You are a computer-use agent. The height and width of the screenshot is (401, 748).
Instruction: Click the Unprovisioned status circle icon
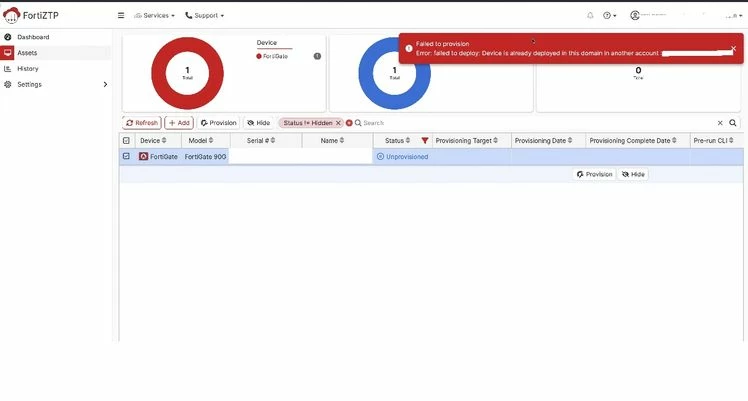pos(380,156)
